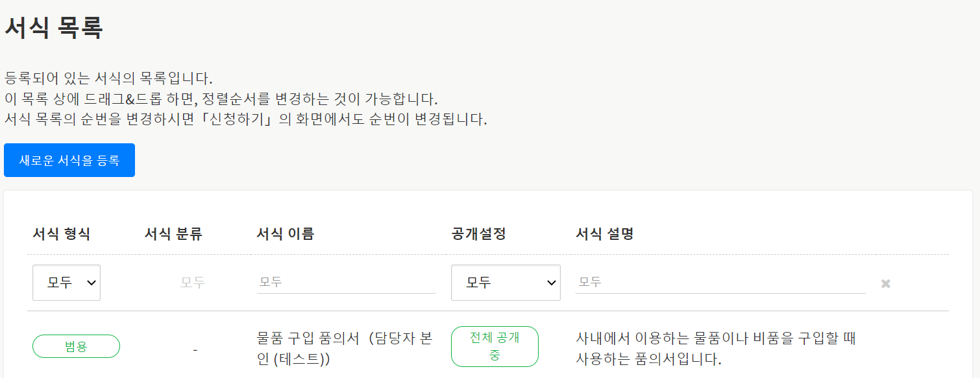
Task: Click the drag-and-drop sort order instruction line
Action: pyautogui.click(x=221, y=99)
